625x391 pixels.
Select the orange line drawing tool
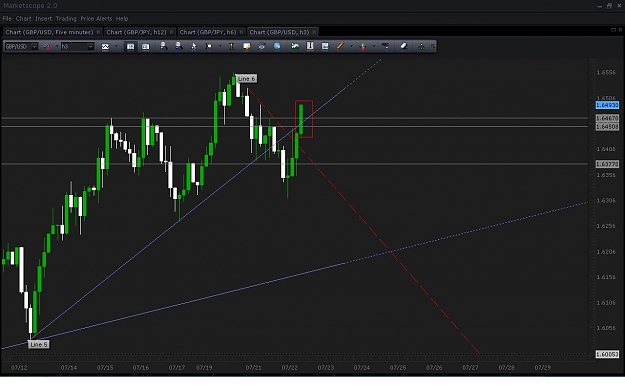(x=340, y=46)
